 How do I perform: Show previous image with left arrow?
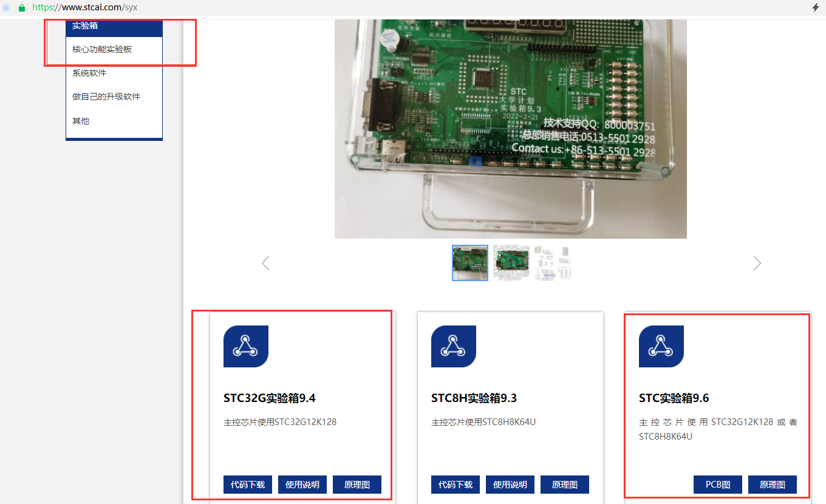click(x=265, y=263)
